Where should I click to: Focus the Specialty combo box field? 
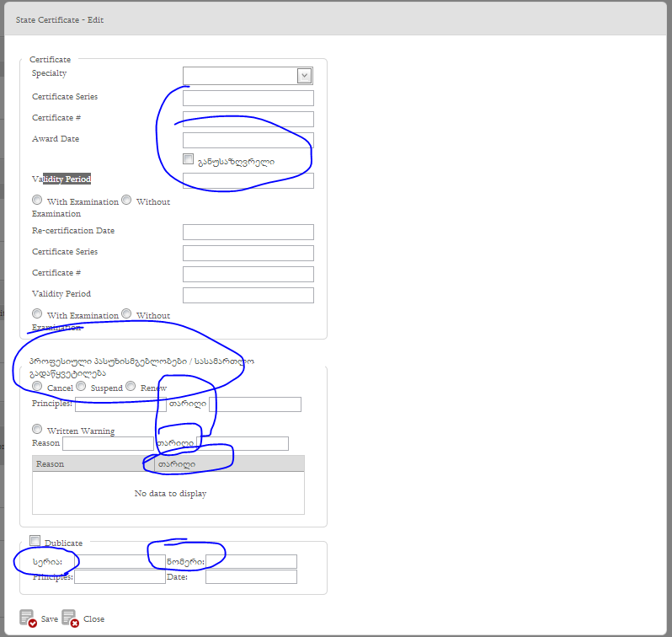tap(239, 76)
